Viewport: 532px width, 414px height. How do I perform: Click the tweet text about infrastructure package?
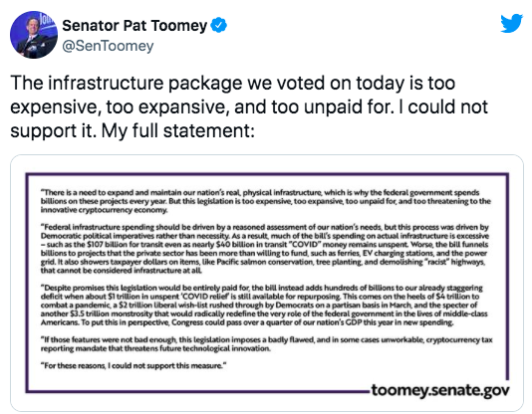pos(249,106)
